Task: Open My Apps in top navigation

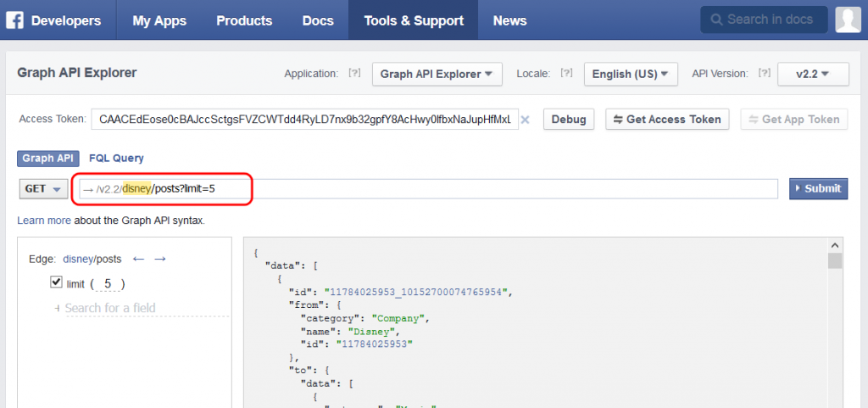Action: [x=159, y=20]
